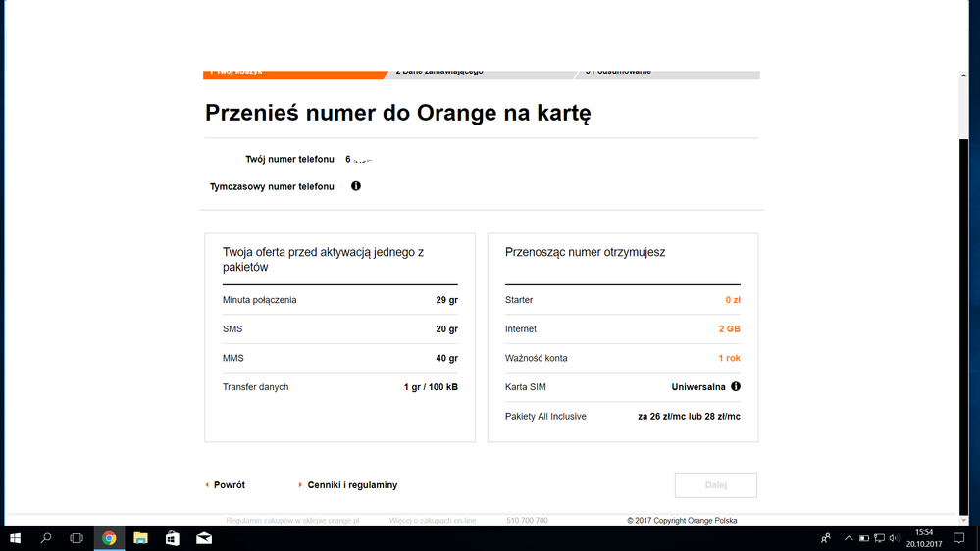Image resolution: width=980 pixels, height=551 pixels.
Task: Show hidden system tray icons
Action: 849,538
